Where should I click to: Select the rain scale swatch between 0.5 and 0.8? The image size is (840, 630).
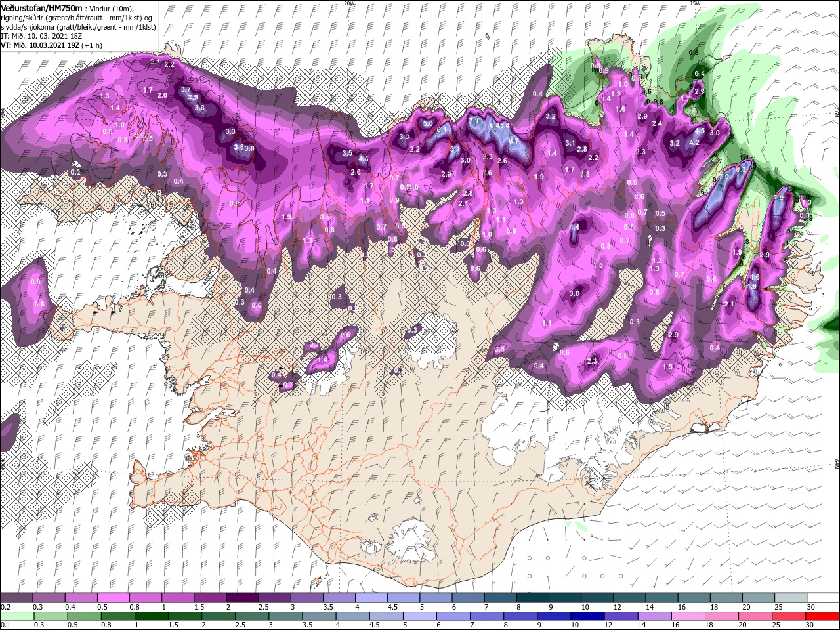click(85, 616)
